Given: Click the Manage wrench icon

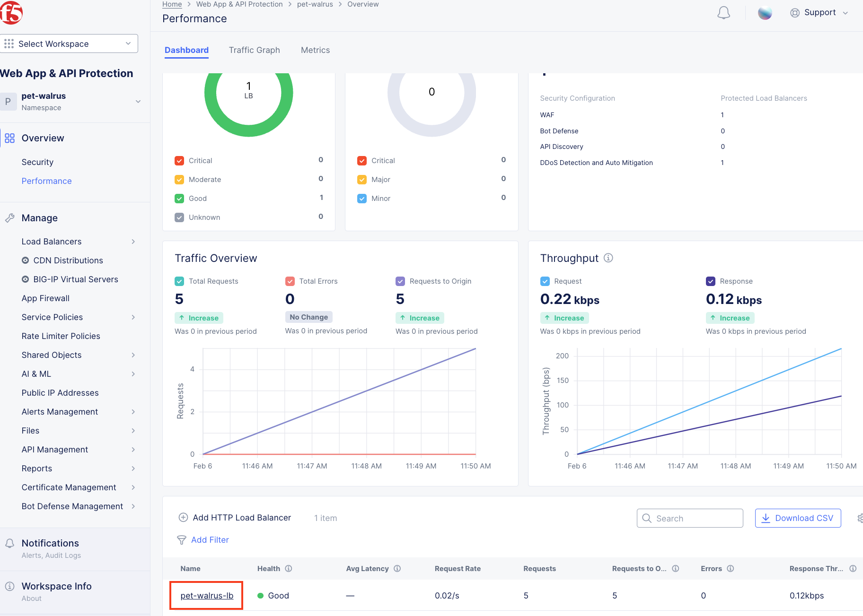Looking at the screenshot, I should coord(9,218).
